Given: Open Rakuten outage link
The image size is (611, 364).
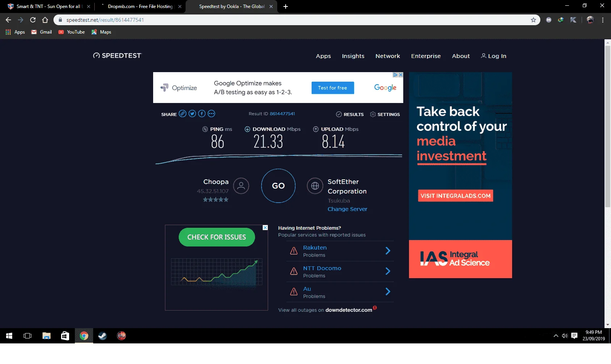Looking at the screenshot, I should [x=315, y=248].
